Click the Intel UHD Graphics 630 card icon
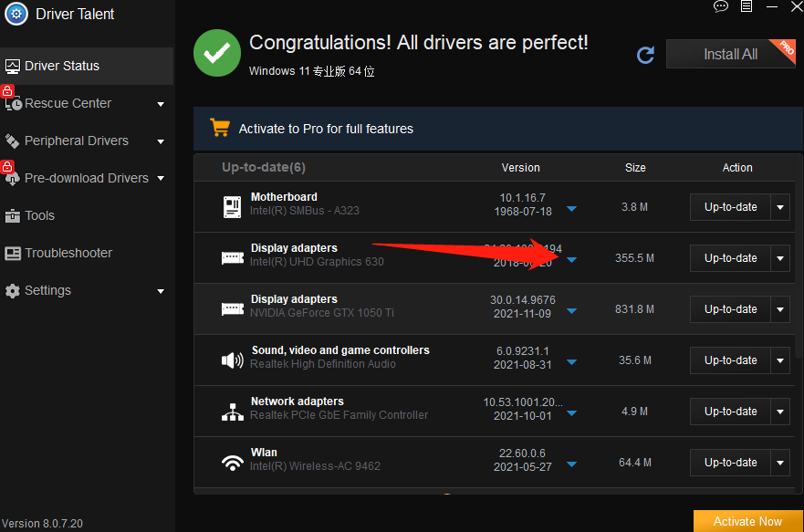804x532 pixels. coord(233,257)
